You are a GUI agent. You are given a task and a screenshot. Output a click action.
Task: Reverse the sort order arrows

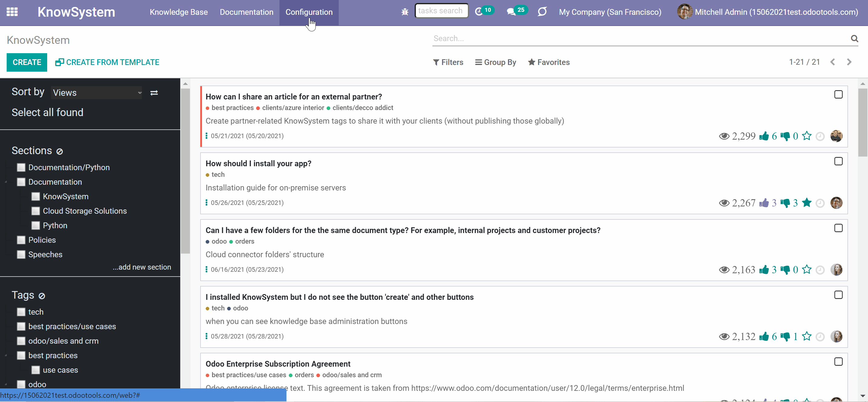pyautogui.click(x=154, y=92)
